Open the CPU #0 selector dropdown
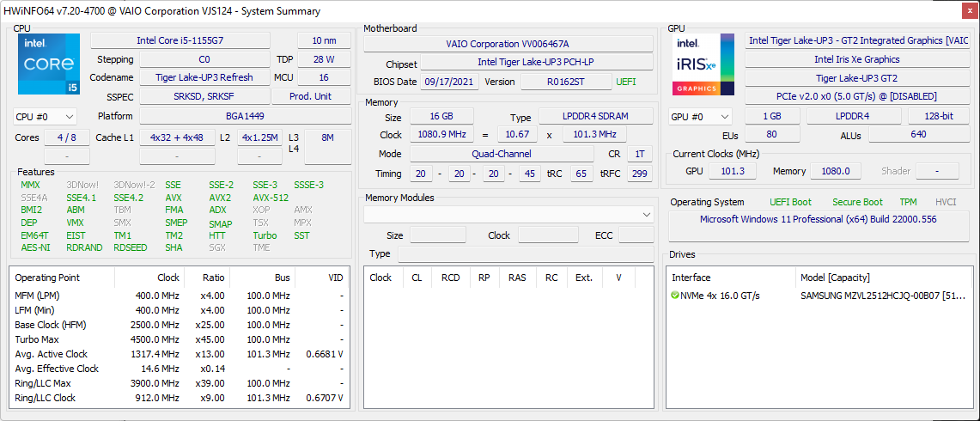 (x=46, y=117)
